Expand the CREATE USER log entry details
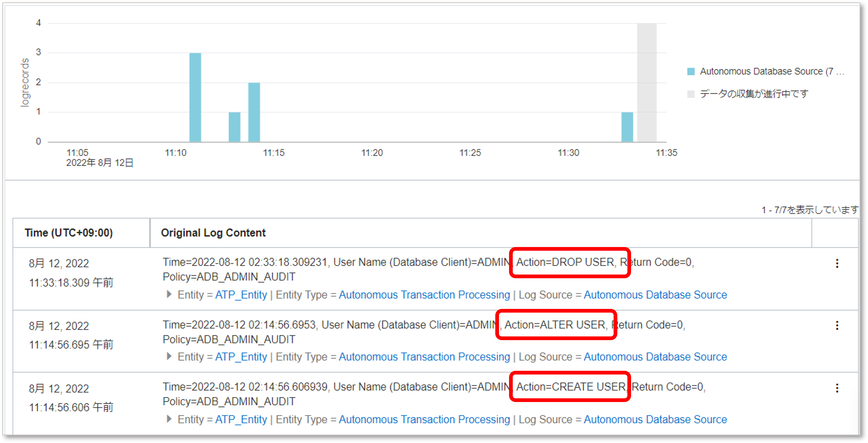868x443 pixels. [169, 419]
